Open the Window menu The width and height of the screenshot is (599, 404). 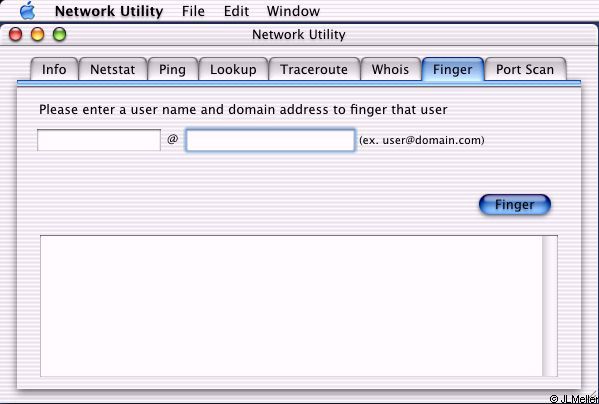[293, 11]
